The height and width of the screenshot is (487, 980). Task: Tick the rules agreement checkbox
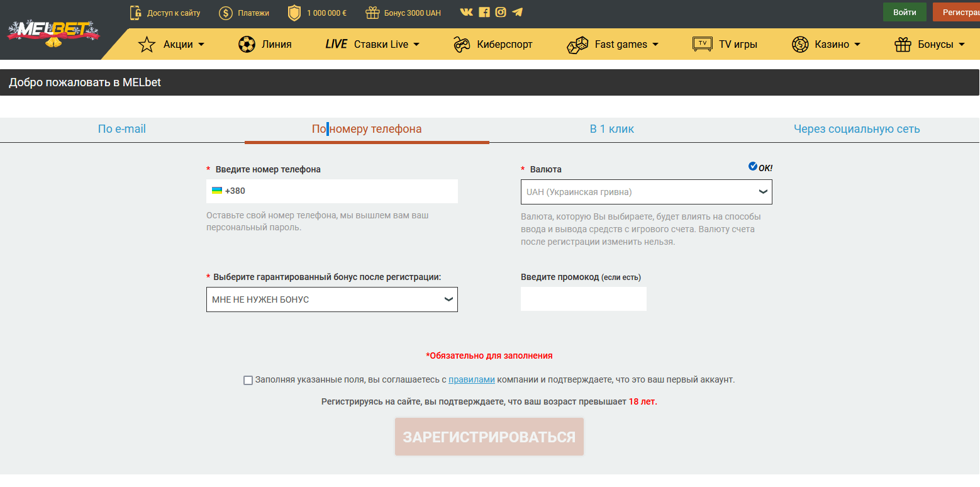tap(248, 380)
